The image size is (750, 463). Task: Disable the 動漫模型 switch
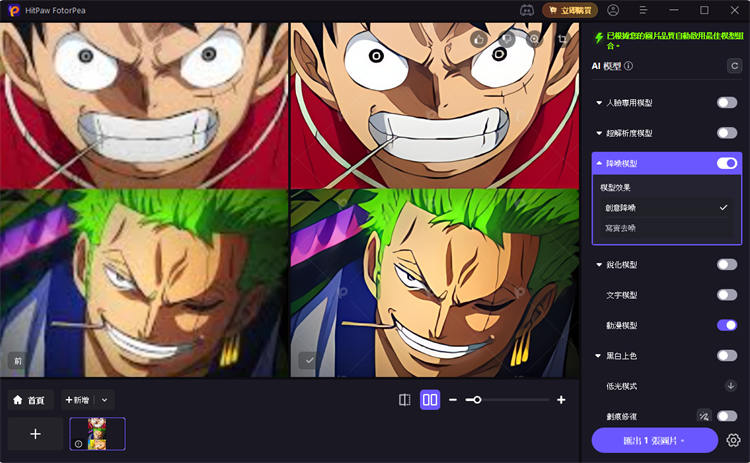[x=727, y=325]
